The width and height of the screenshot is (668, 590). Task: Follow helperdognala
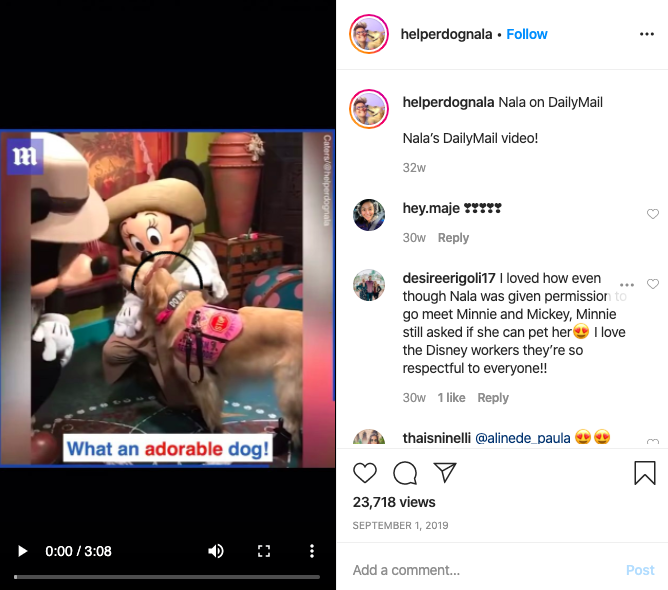point(527,34)
